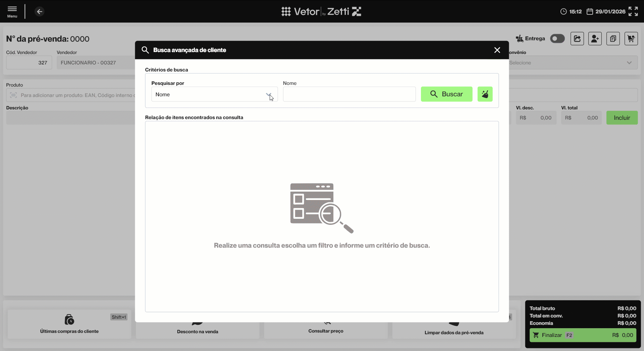Click Limpar dados da pré-venda
Viewport: 644px width, 351px height.
454,331
